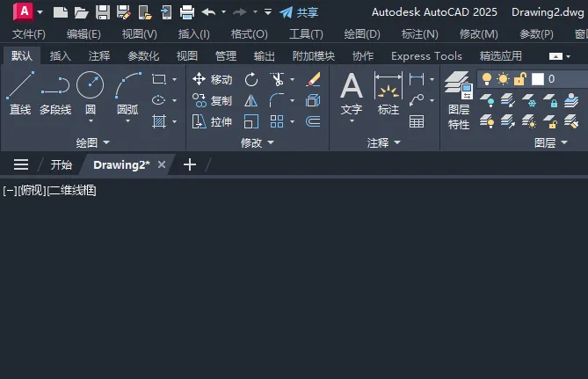
Task: Open the application menu arrow next to A logo
Action: (x=40, y=12)
